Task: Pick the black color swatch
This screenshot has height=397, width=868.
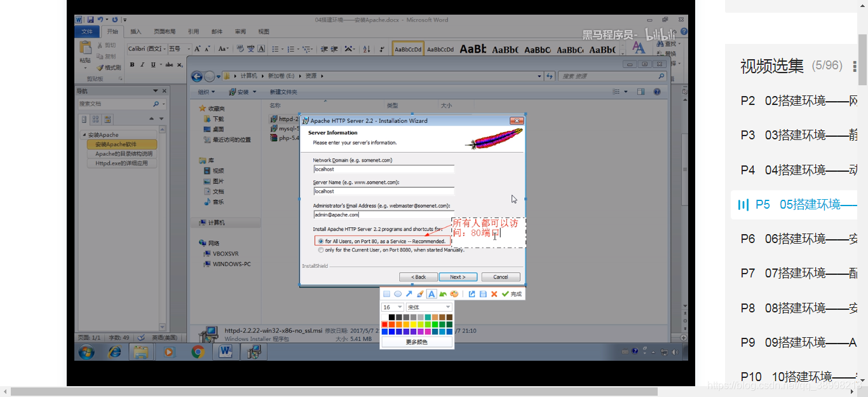Action: [392, 317]
